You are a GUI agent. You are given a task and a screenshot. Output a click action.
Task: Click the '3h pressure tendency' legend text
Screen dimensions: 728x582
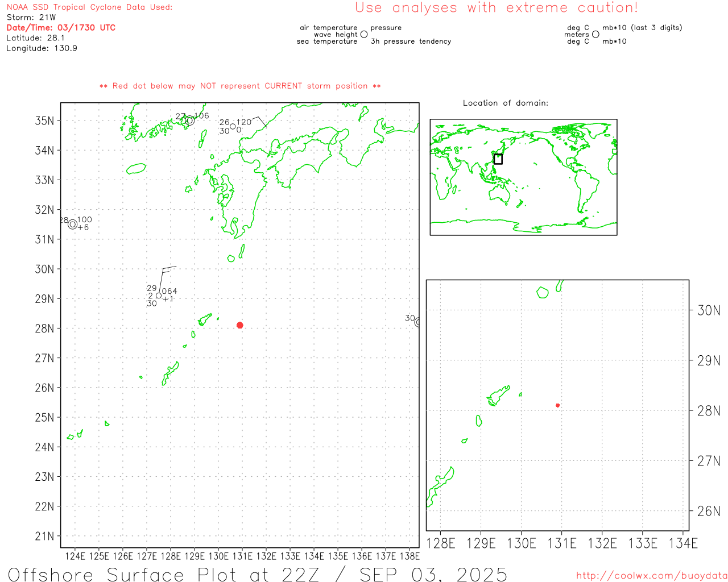pos(411,41)
